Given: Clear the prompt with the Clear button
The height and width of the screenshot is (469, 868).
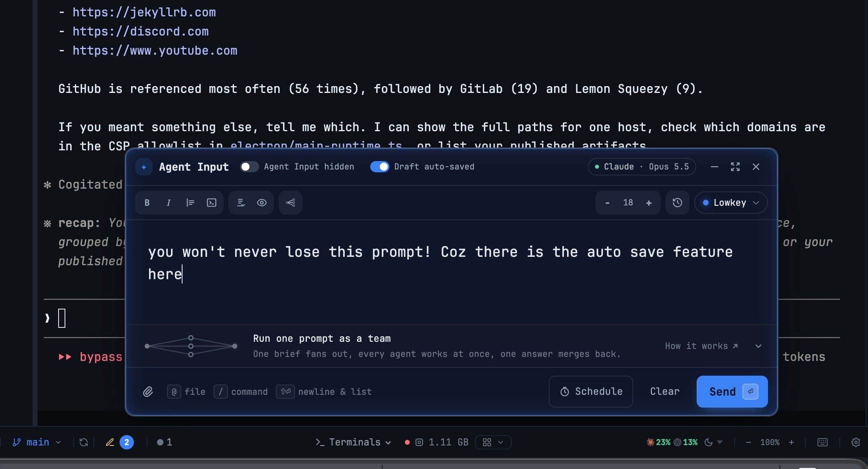Looking at the screenshot, I should 664,392.
